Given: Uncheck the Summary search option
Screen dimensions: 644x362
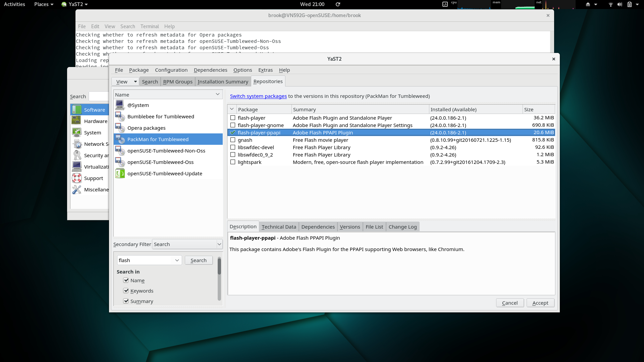Looking at the screenshot, I should tap(126, 301).
